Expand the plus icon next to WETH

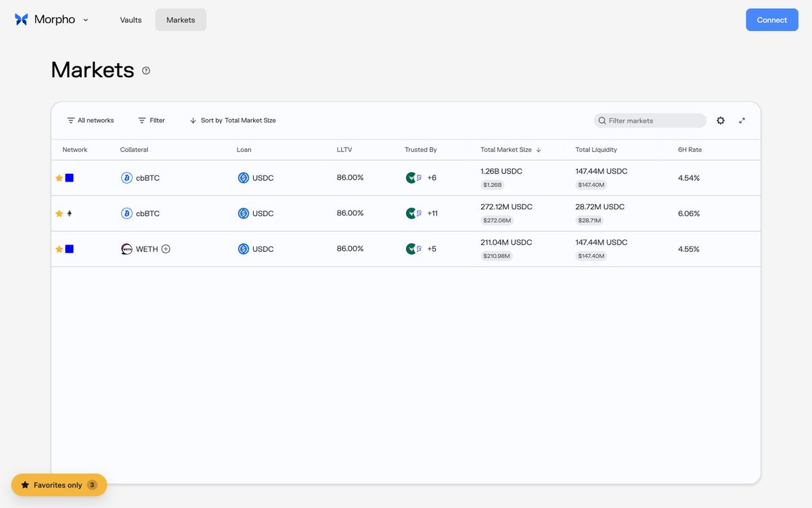point(166,249)
